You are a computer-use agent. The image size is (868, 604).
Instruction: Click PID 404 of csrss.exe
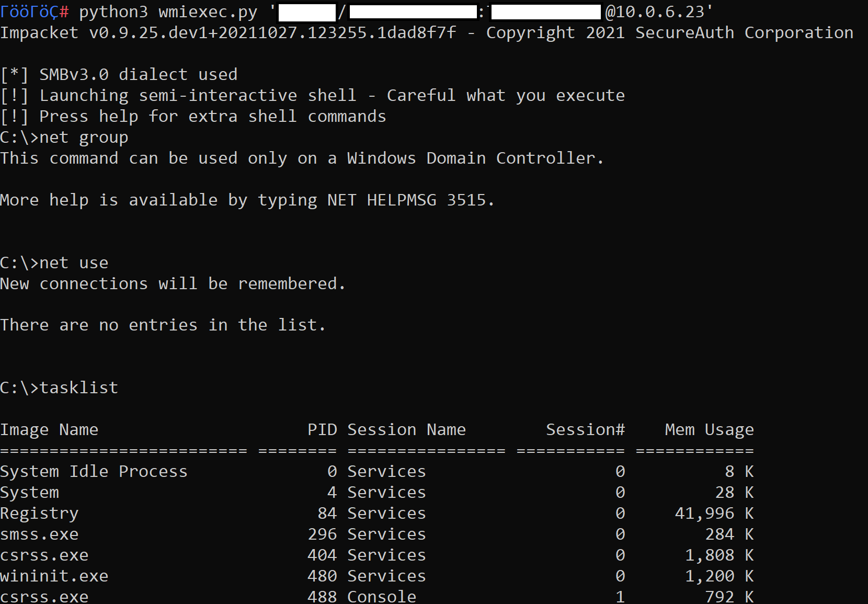click(322, 555)
